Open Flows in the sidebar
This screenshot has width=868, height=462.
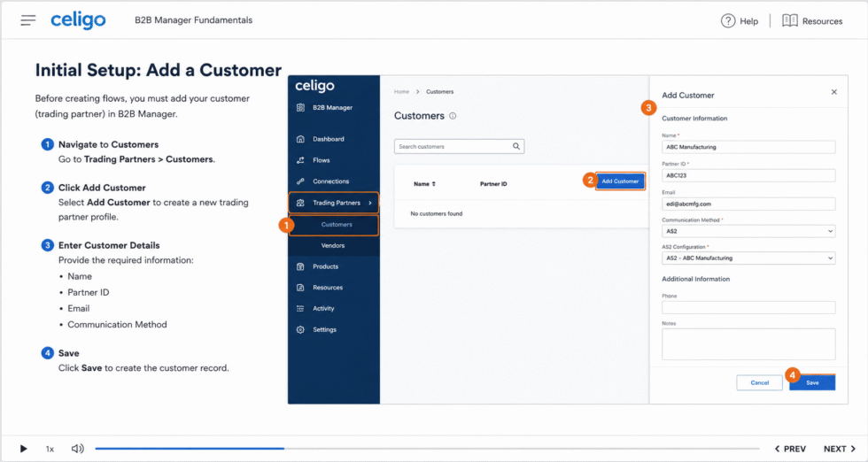click(x=321, y=160)
